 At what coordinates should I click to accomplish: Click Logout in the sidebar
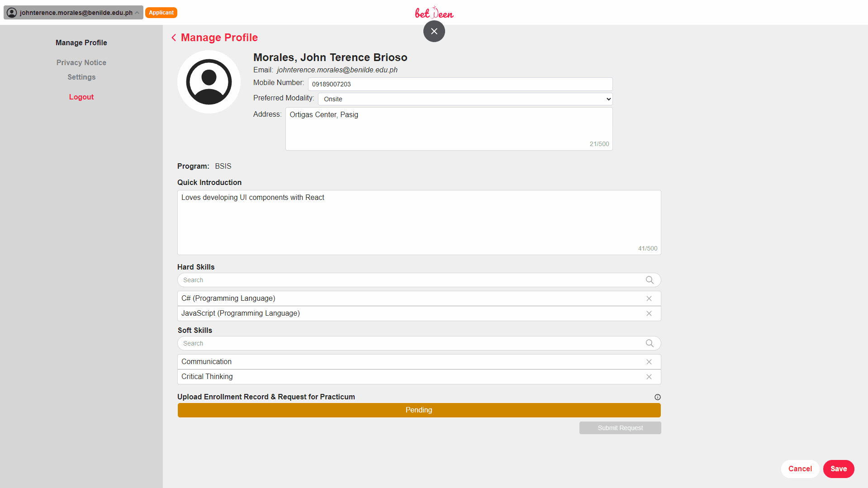81,97
